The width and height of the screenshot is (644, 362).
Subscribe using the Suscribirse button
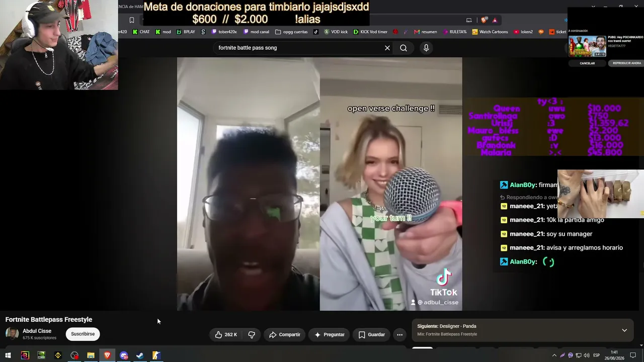pyautogui.click(x=83, y=334)
